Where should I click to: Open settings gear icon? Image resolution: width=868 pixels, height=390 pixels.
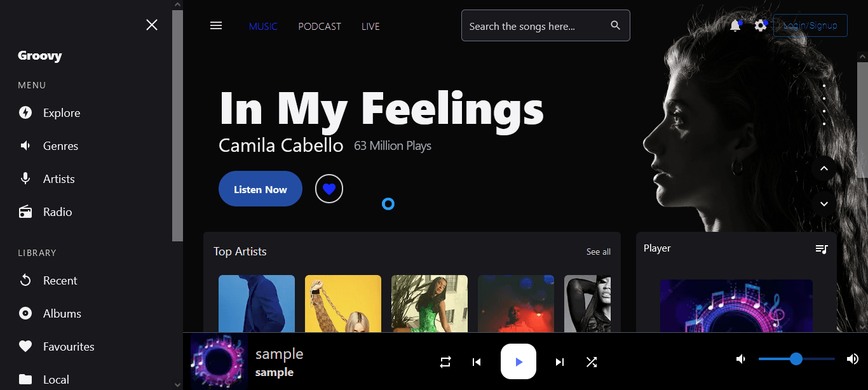[x=761, y=26]
